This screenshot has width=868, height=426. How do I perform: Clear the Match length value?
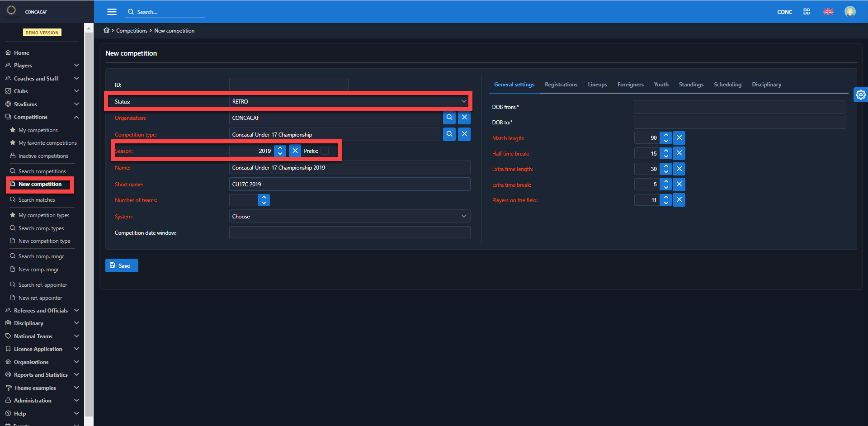pos(679,138)
